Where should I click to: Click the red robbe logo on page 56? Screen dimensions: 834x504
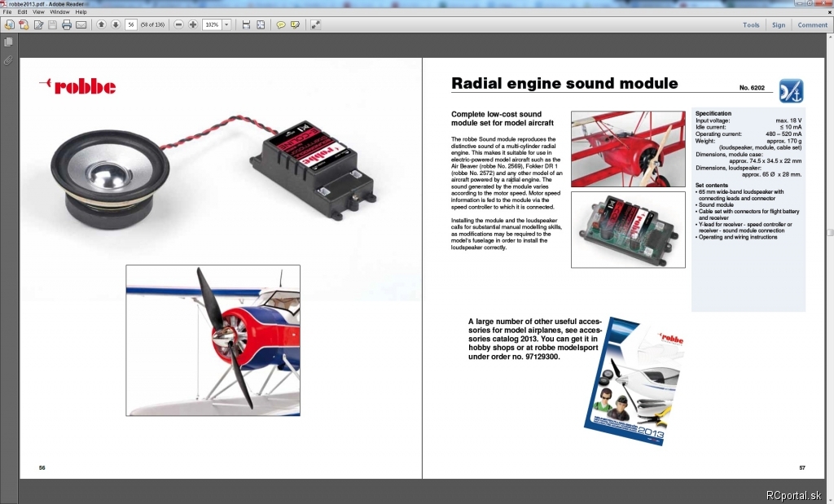pos(77,86)
